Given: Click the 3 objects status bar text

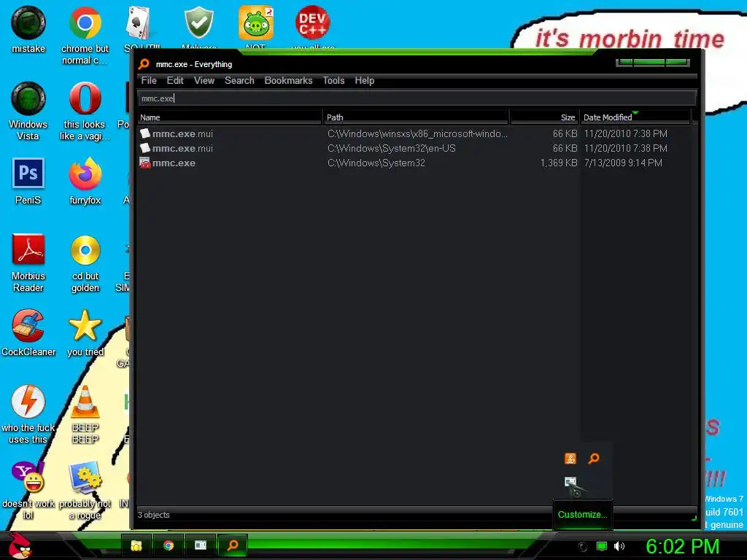Looking at the screenshot, I should 153,515.
